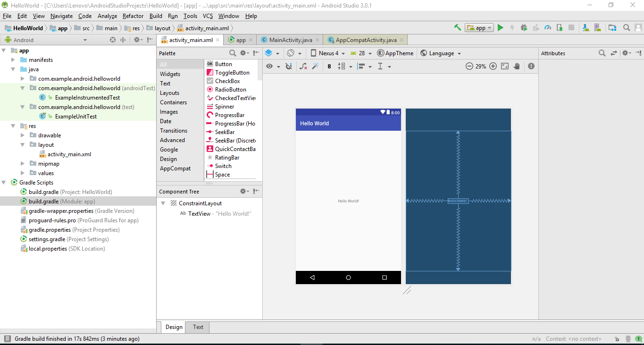This screenshot has height=345, width=644.
Task: Open the Nexus 4 device dropdown
Action: coord(327,53)
